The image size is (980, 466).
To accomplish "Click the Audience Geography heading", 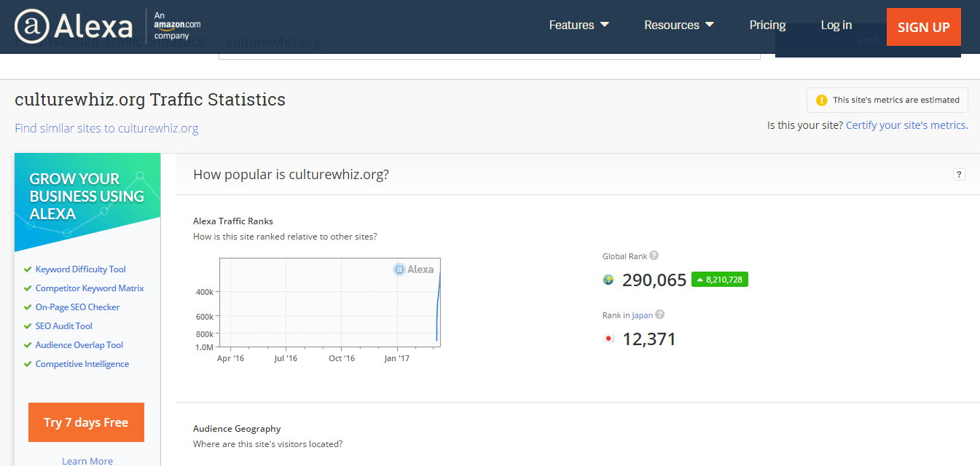I will (x=237, y=429).
